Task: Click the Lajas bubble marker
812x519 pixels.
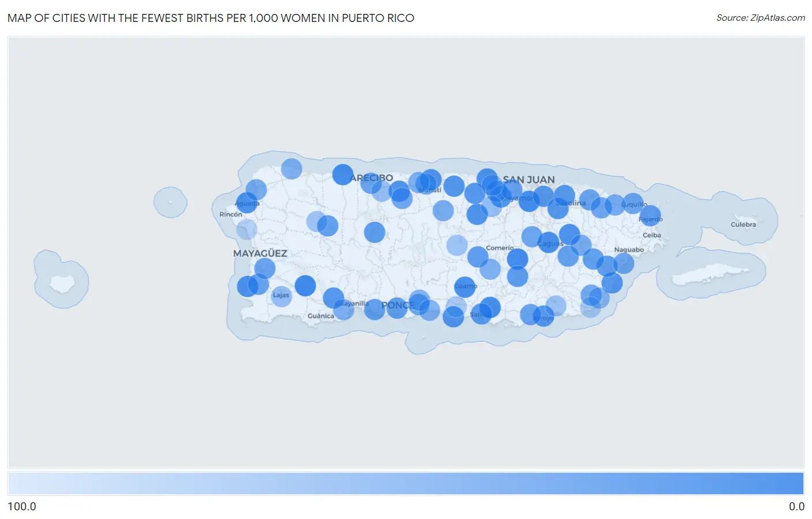Action: point(281,296)
